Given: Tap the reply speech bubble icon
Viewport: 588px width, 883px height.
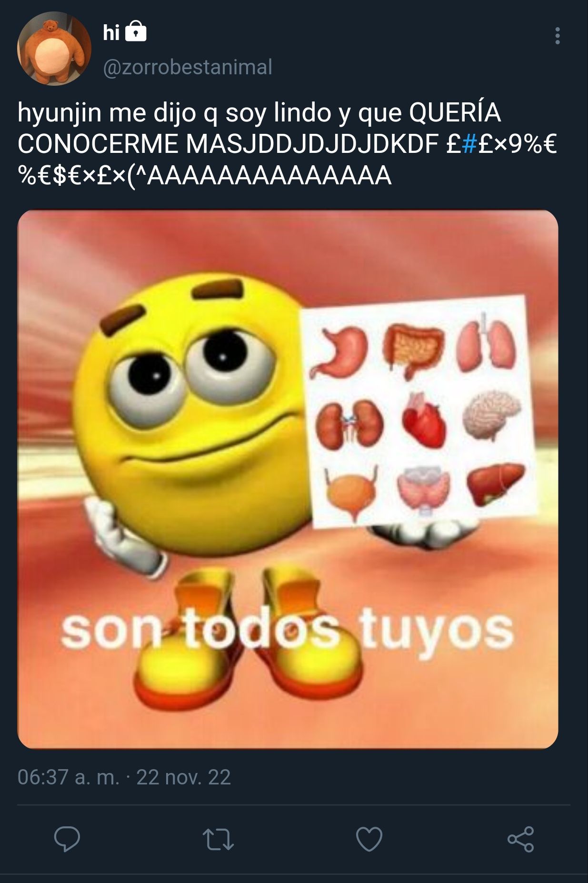Looking at the screenshot, I should point(67,839).
